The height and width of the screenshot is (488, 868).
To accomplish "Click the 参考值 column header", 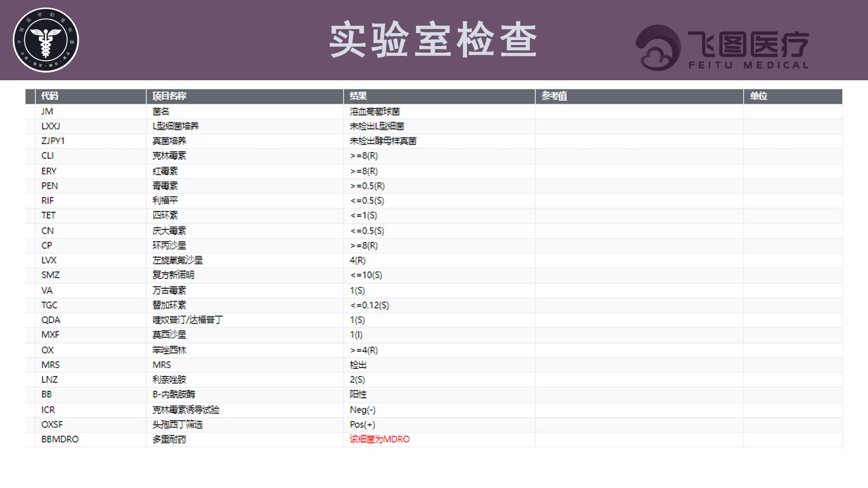I will click(639, 96).
